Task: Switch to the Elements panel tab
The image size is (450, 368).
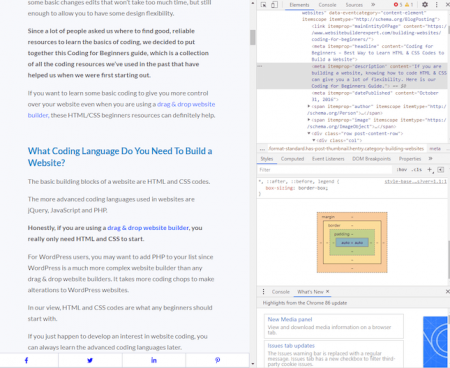Action: click(x=299, y=5)
